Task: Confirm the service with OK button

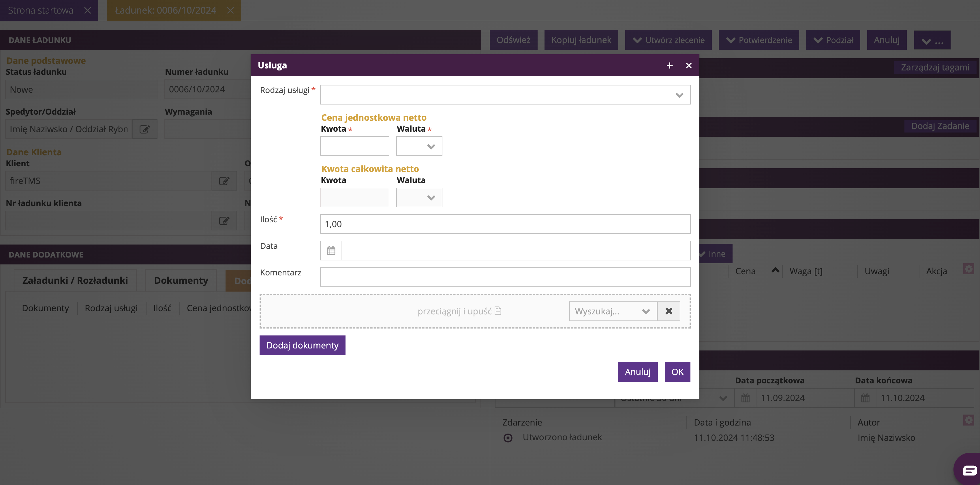Action: (x=677, y=372)
